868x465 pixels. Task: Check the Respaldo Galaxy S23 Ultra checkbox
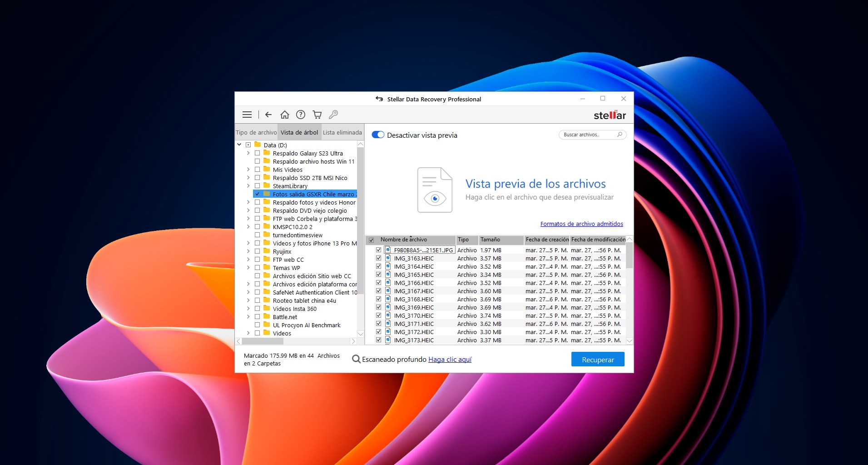257,153
